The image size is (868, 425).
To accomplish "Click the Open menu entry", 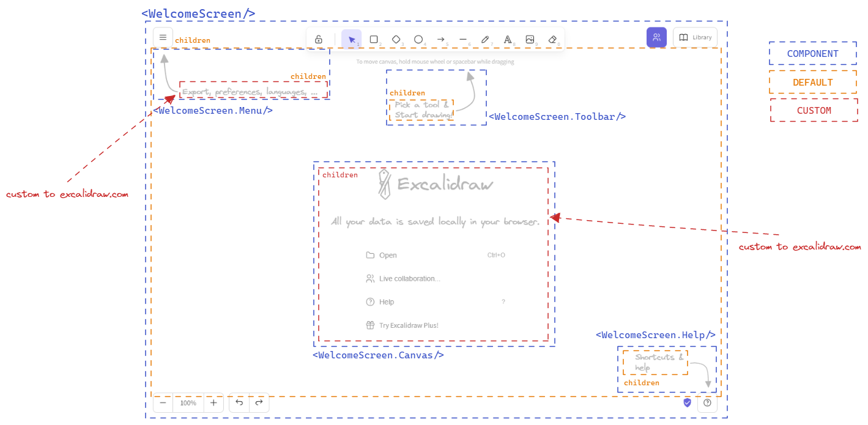I will 388,255.
